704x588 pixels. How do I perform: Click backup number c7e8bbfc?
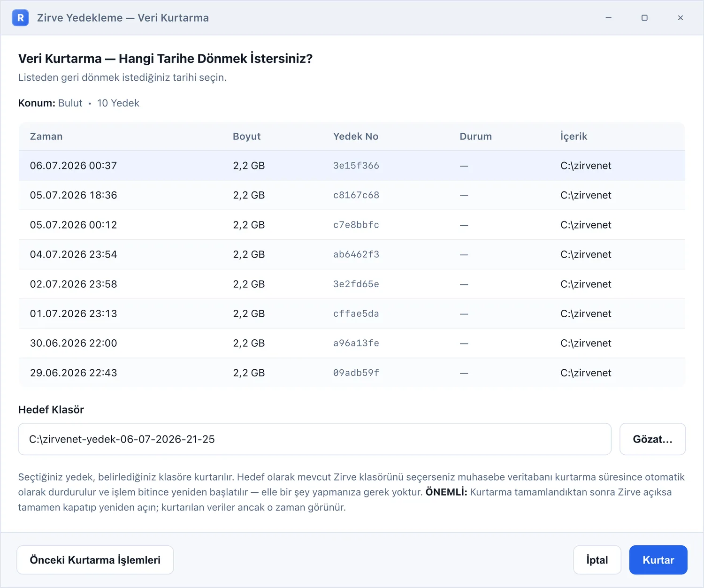[x=356, y=225]
